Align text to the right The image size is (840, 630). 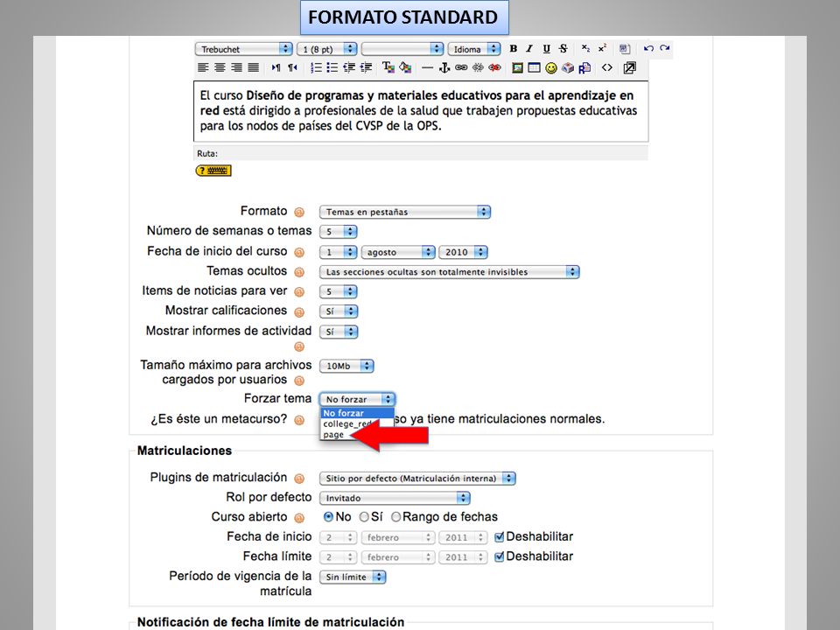(236, 67)
